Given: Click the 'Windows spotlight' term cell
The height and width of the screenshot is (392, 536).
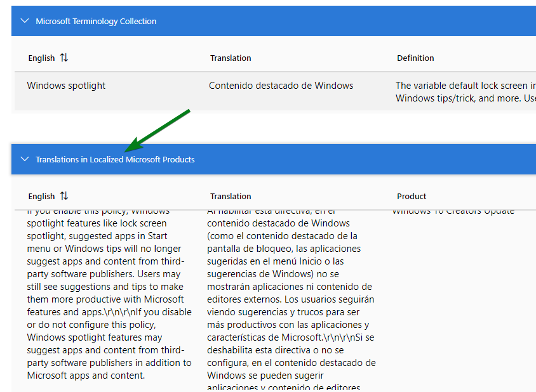Looking at the screenshot, I should tap(66, 86).
